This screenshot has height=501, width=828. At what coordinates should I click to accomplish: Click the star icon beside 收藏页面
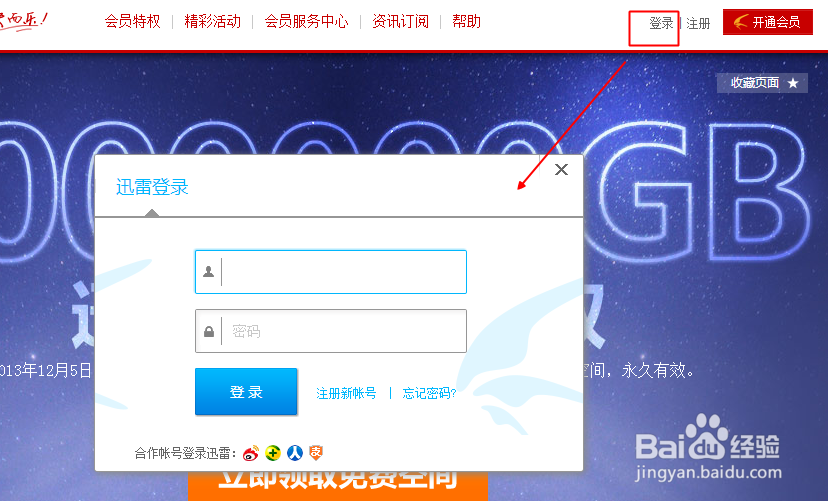point(793,83)
